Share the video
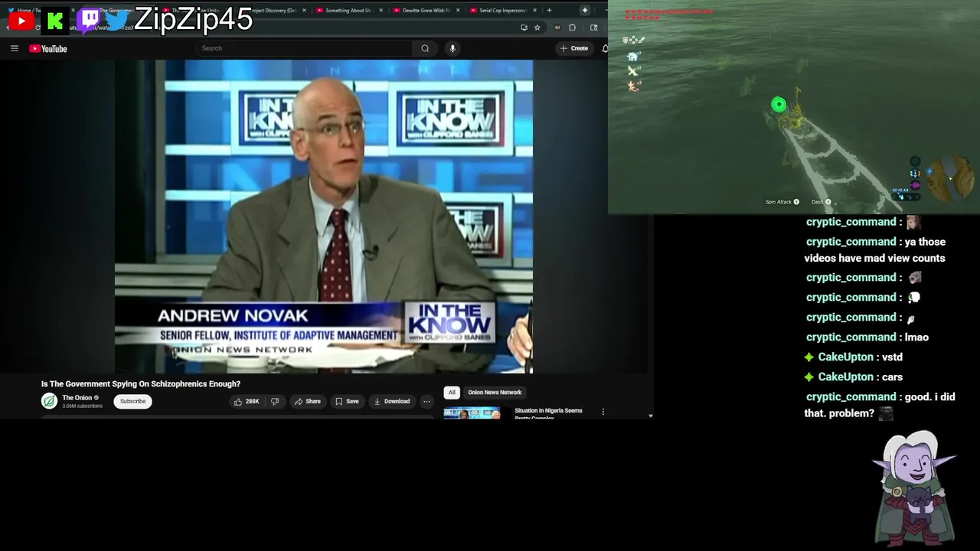Viewport: 980px width, 551px height. tap(308, 401)
